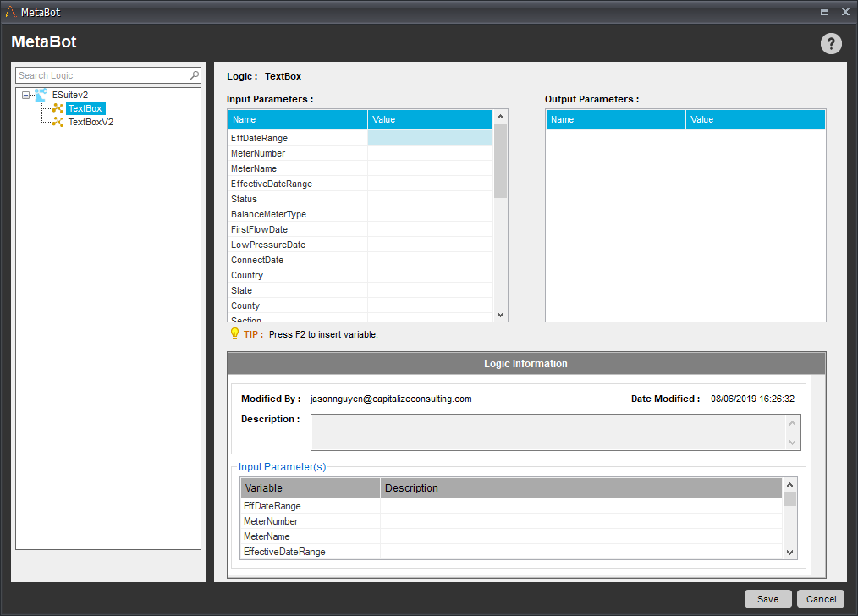
Task: Select TextBoxV2 in logic tree
Action: pyautogui.click(x=91, y=122)
